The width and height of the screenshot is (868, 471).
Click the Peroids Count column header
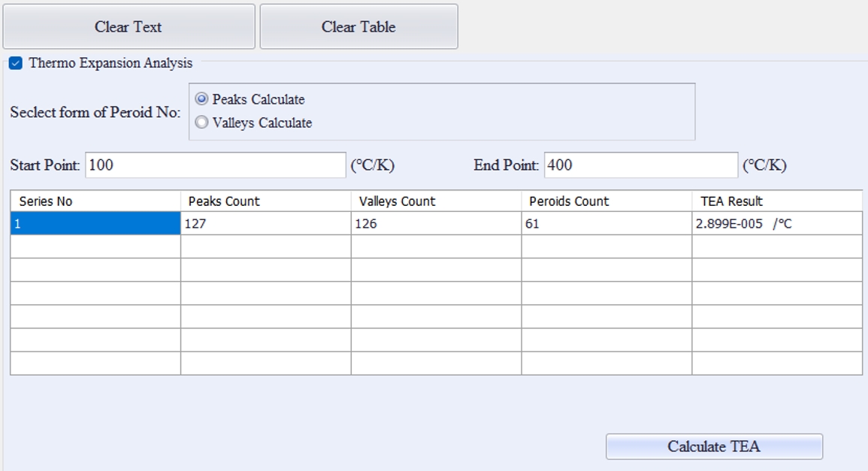(606, 201)
